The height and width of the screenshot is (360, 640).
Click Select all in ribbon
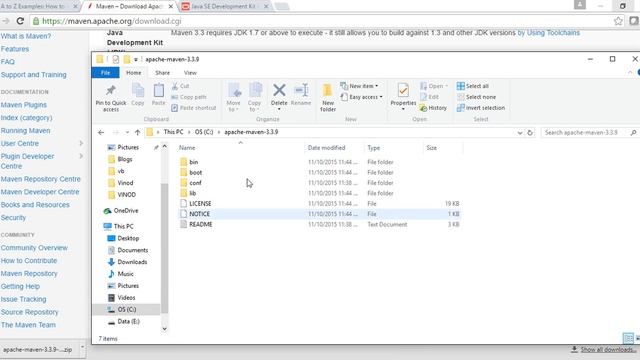point(473,86)
